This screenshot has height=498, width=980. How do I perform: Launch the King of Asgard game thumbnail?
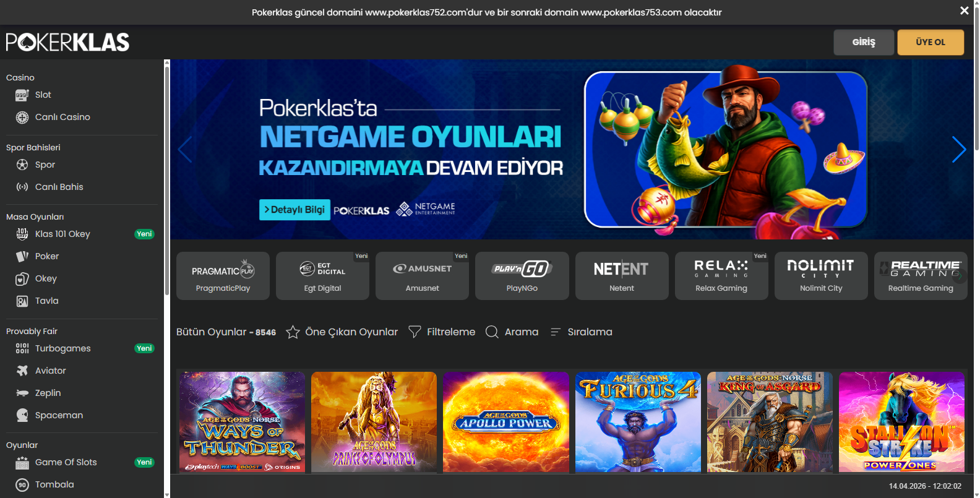(770, 423)
